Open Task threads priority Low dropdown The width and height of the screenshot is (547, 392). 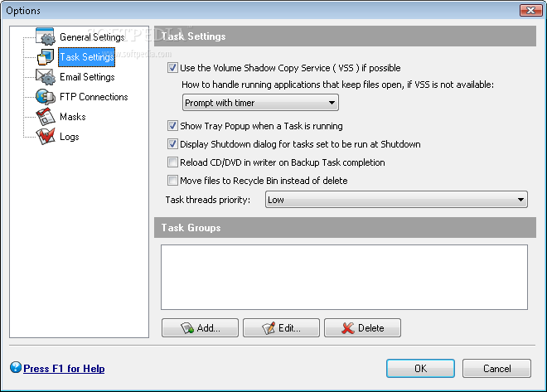pyautogui.click(x=396, y=200)
